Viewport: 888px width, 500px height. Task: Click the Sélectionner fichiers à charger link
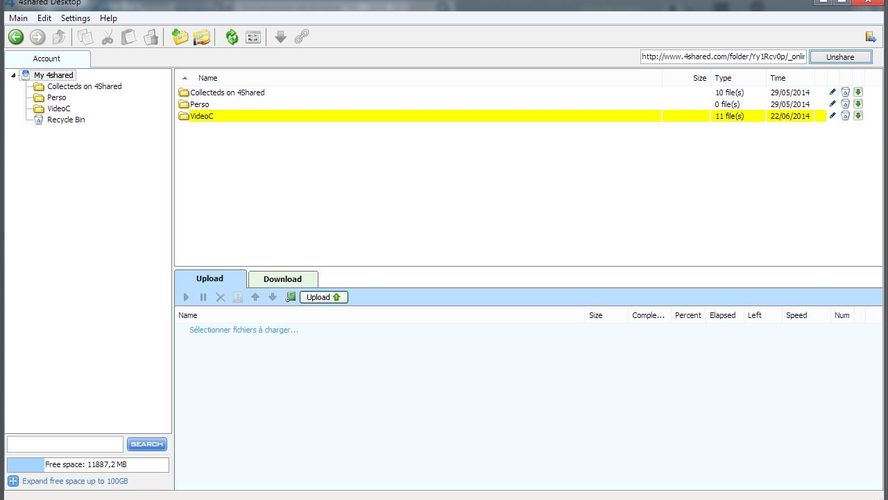point(244,330)
